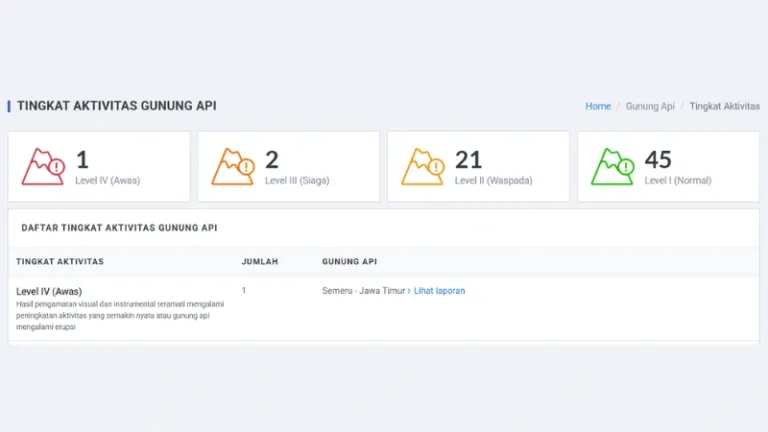The height and width of the screenshot is (432, 768).
Task: Click the yellow Level II volcano icon
Action: pos(422,167)
